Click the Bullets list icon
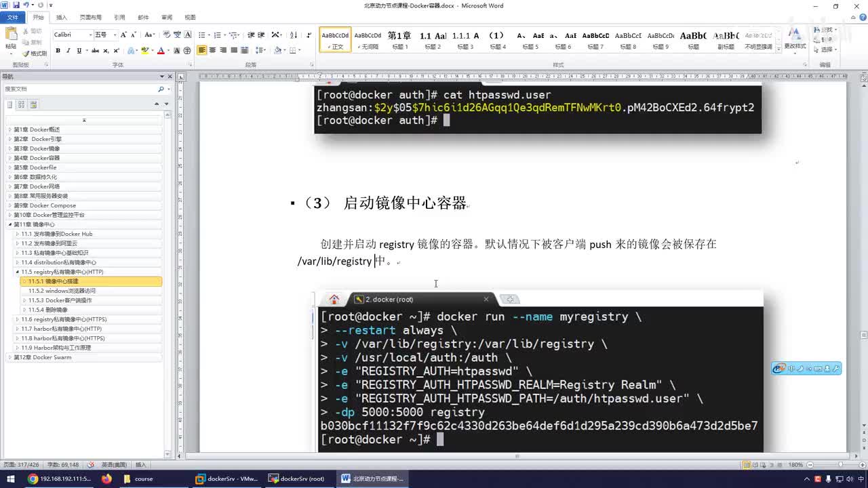The height and width of the screenshot is (488, 868). click(x=202, y=35)
